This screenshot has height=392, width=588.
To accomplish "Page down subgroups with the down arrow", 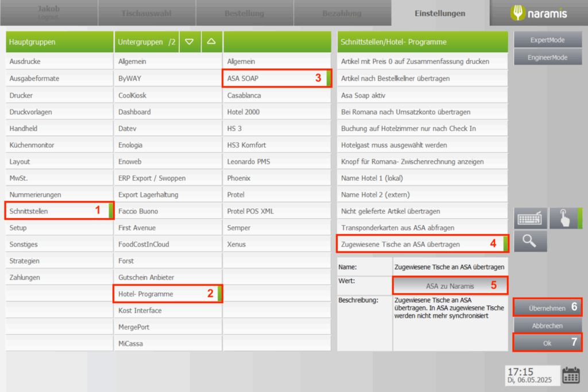I will 190,42.
